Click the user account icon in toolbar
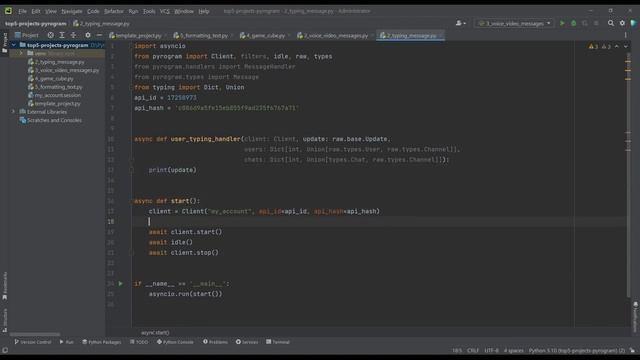Viewport: 640px width, 360px height. click(x=458, y=23)
